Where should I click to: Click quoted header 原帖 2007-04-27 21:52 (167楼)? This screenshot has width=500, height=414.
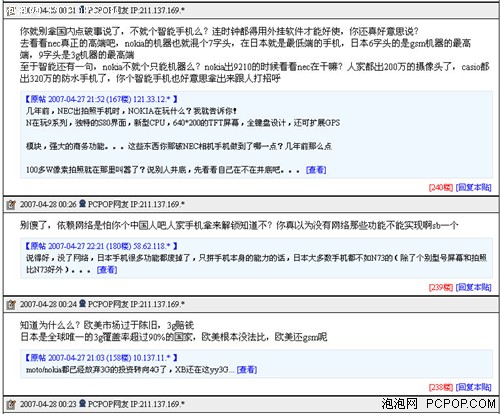pyautogui.click(x=101, y=99)
